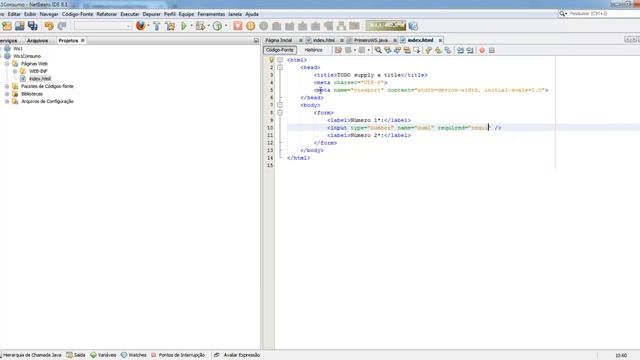Expand the WEB-INF folder node
This screenshot has height=360, width=640.
tap(15, 71)
